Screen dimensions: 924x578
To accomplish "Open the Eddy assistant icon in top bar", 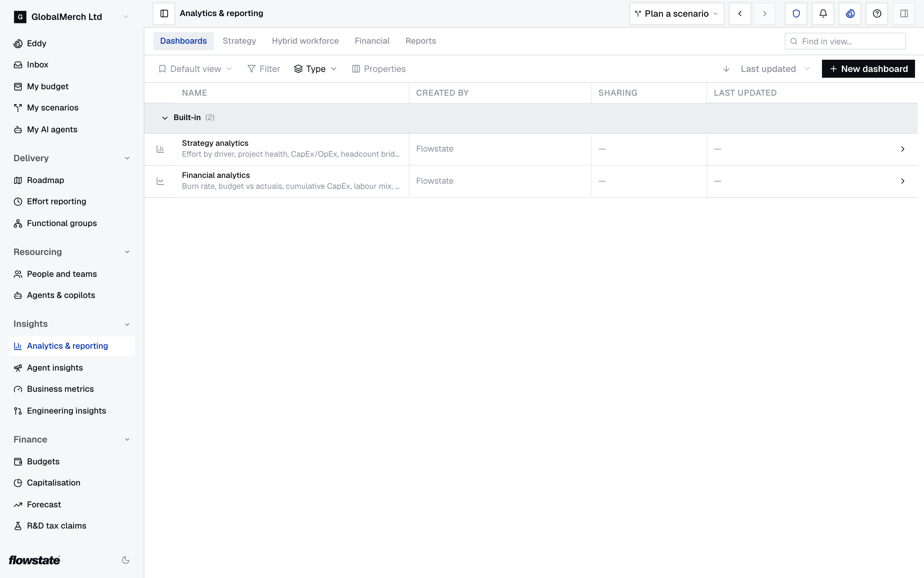I will (850, 13).
